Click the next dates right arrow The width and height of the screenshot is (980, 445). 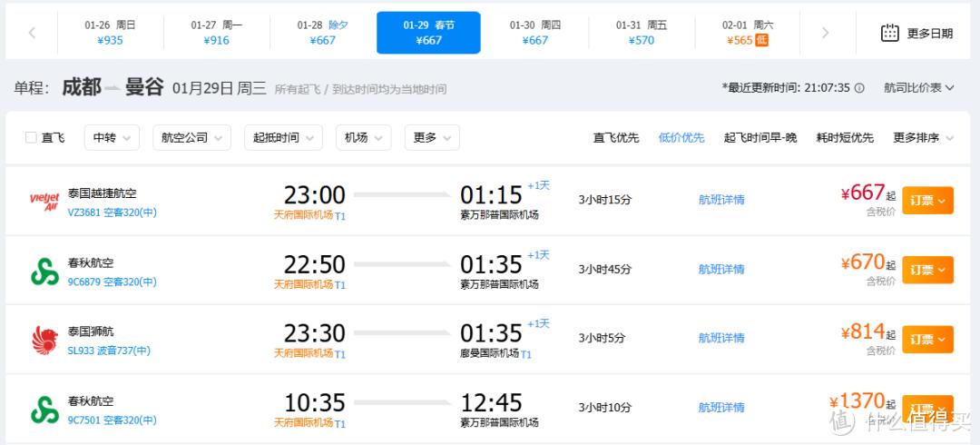(x=825, y=33)
